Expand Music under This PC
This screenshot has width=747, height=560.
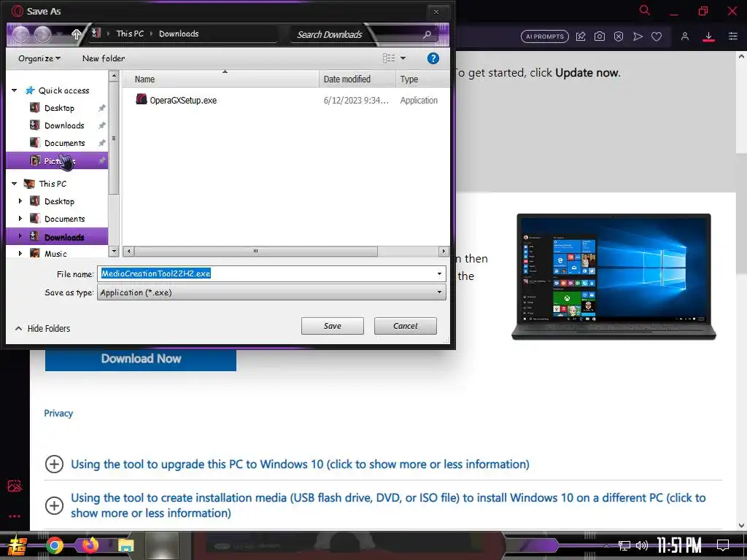20,253
